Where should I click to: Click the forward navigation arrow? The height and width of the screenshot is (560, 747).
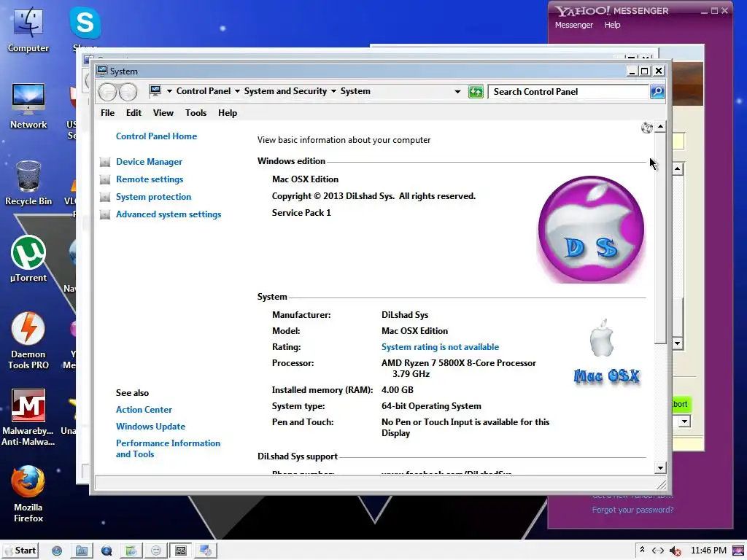coord(128,92)
